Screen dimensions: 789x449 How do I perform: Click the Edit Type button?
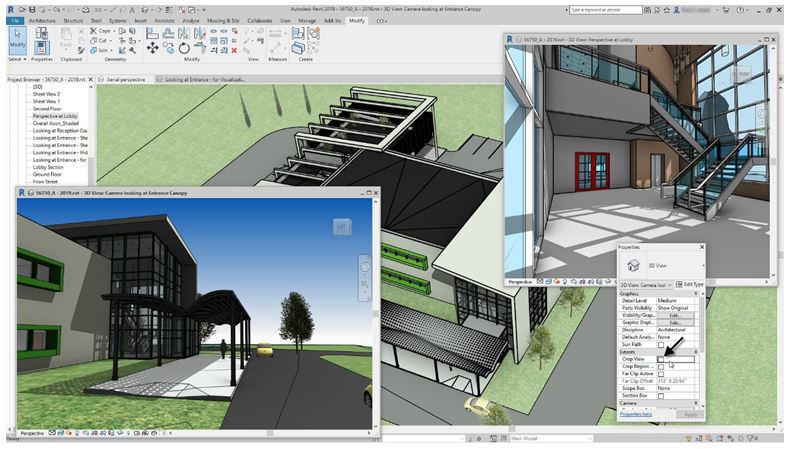[x=689, y=284]
